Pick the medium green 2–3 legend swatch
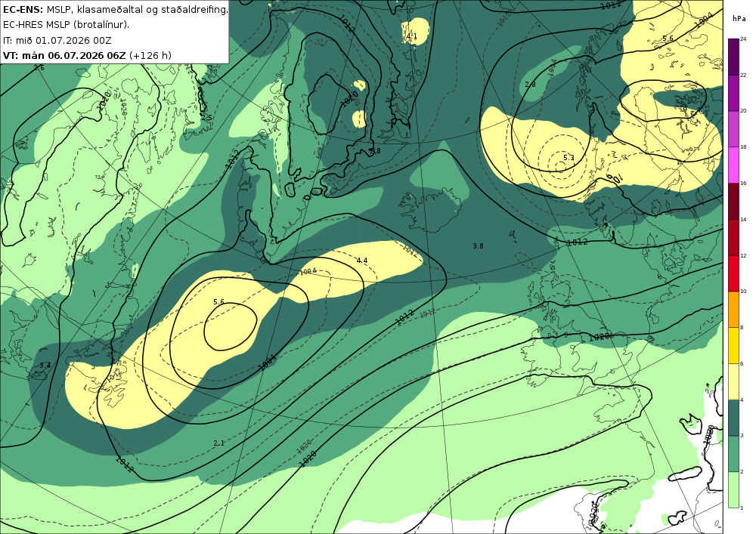This screenshot has width=756, height=534. [733, 454]
